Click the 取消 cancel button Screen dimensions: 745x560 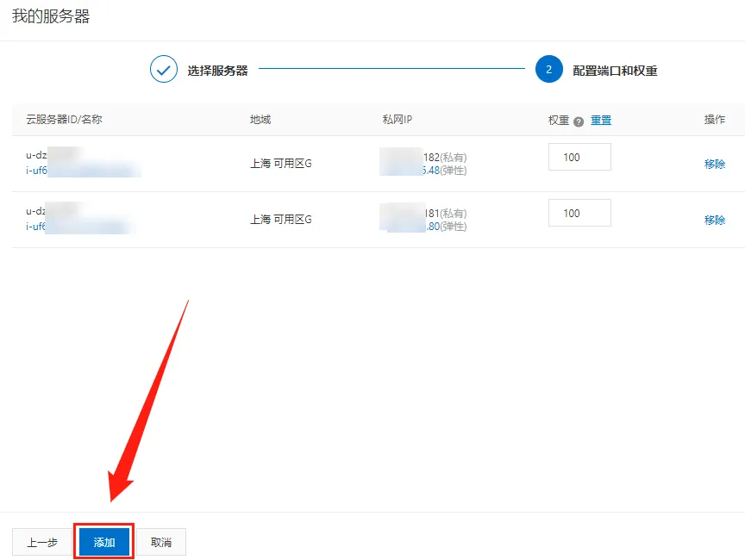pyautogui.click(x=161, y=542)
